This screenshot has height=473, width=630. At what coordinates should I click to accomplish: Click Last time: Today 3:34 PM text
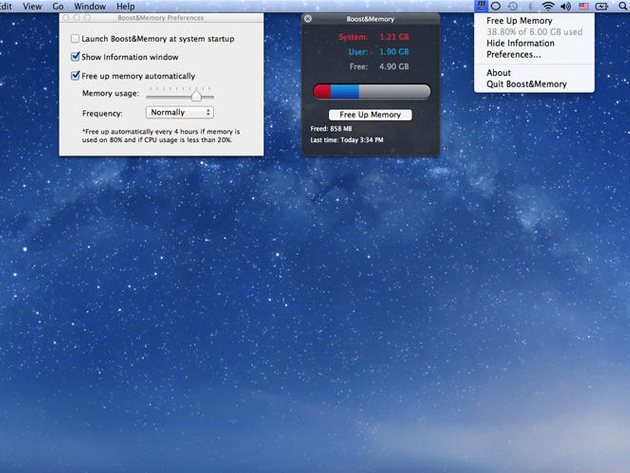click(x=347, y=140)
